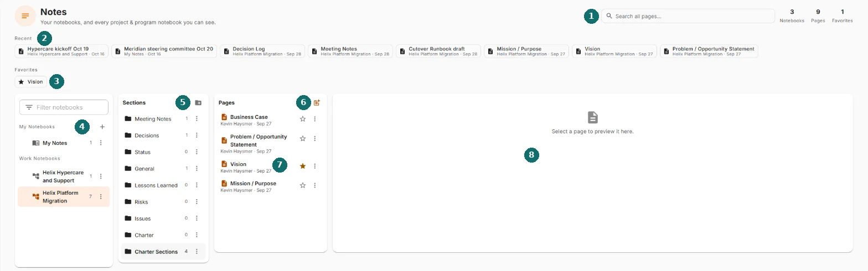The image size is (868, 271).
Task: Open options menu for Charter section
Action: coord(197,234)
